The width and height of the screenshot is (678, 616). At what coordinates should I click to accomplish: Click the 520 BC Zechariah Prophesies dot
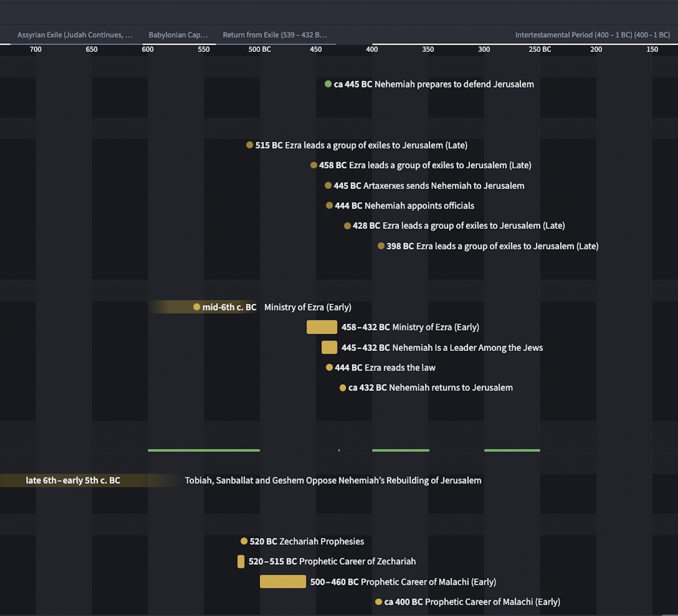pyautogui.click(x=244, y=541)
